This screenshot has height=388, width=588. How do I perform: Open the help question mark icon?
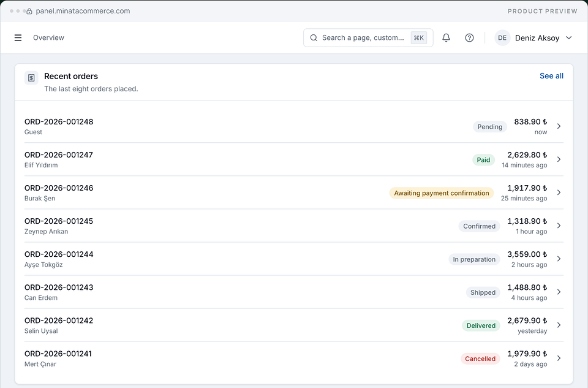click(x=469, y=37)
